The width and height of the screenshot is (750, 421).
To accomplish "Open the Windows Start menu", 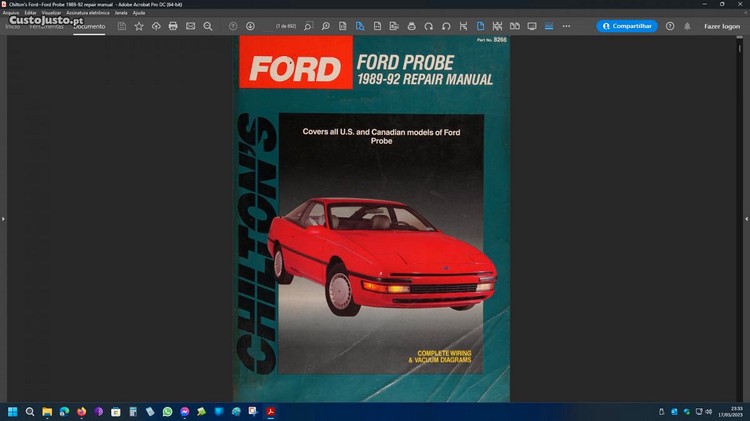I will pyautogui.click(x=13, y=411).
